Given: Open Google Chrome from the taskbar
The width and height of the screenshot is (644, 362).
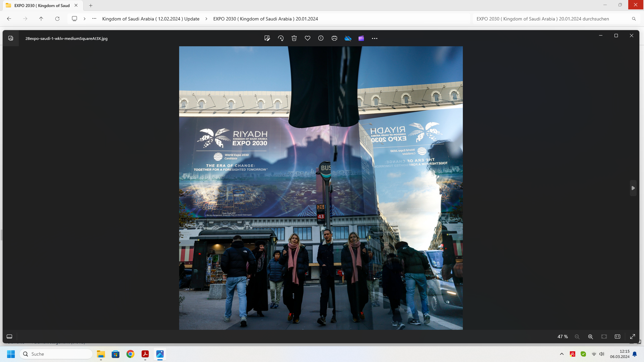Looking at the screenshot, I should pos(130,354).
